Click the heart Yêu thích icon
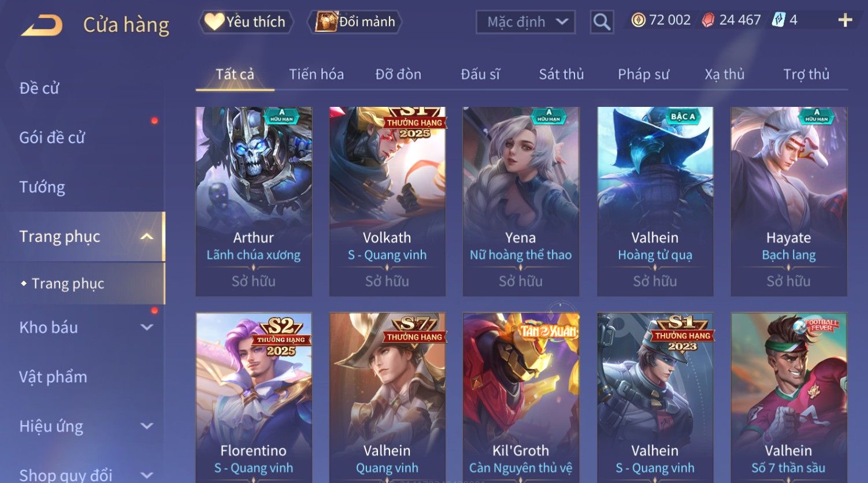This screenshot has width=868, height=483. tap(214, 22)
